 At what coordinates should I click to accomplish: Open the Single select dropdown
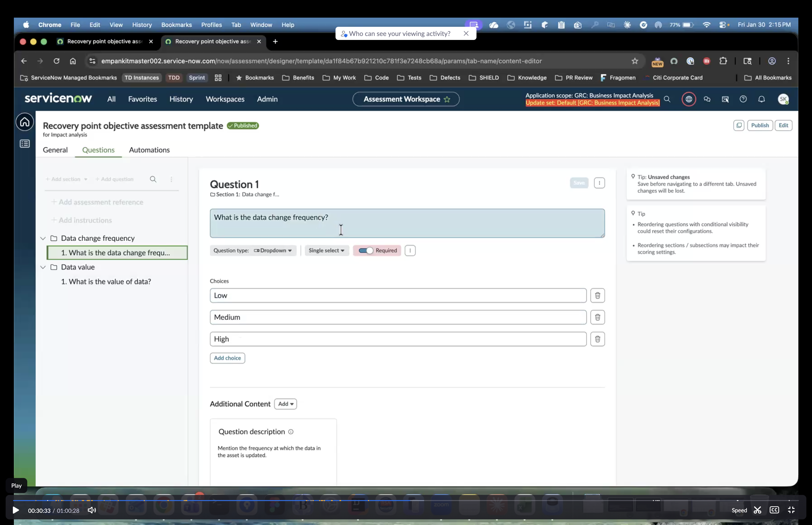326,251
